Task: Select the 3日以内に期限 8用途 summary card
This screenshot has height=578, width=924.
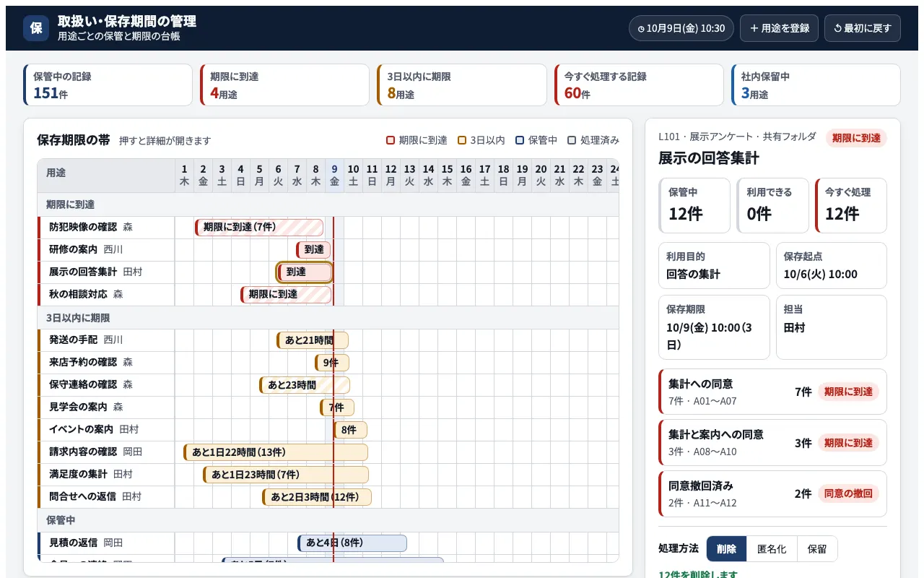Action: point(462,85)
